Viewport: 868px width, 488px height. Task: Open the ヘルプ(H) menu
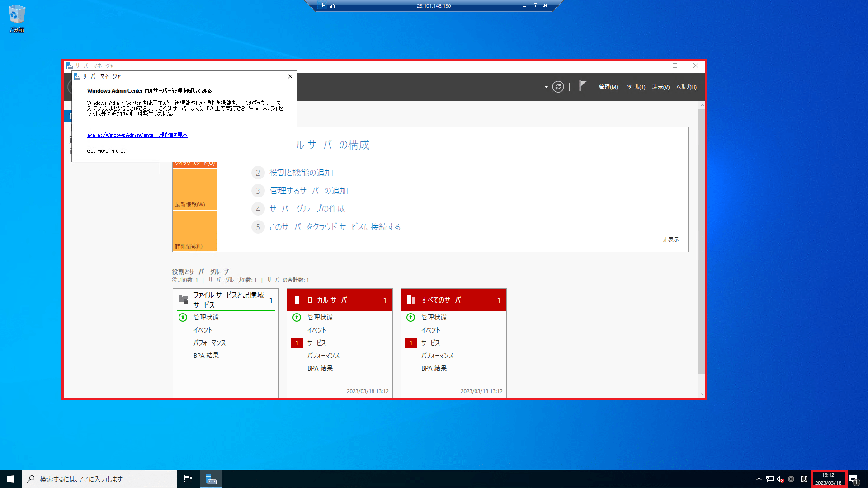click(x=686, y=87)
